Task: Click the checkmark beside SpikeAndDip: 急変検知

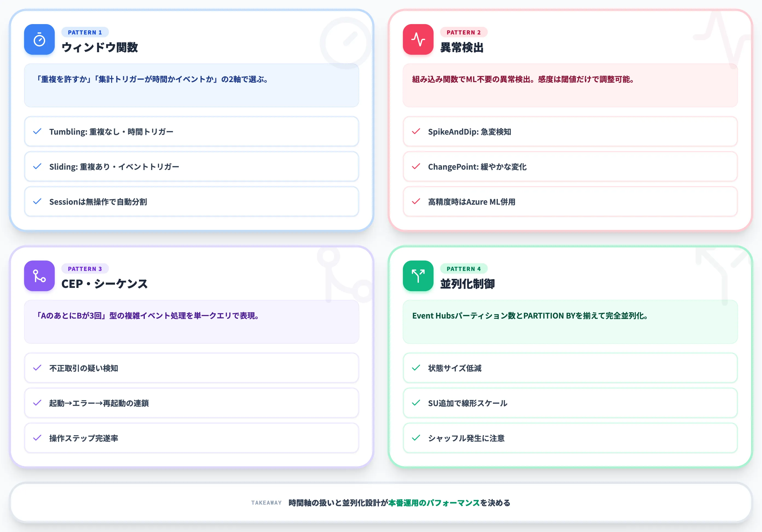Action: (416, 131)
